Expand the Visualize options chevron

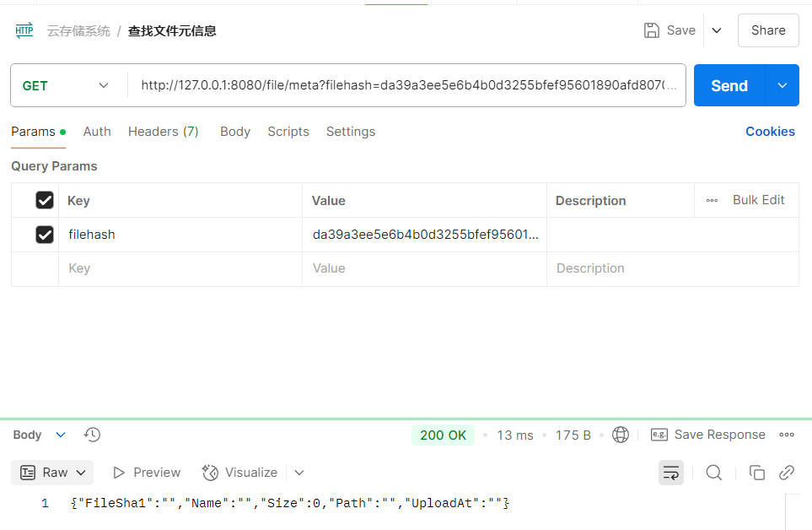(299, 473)
